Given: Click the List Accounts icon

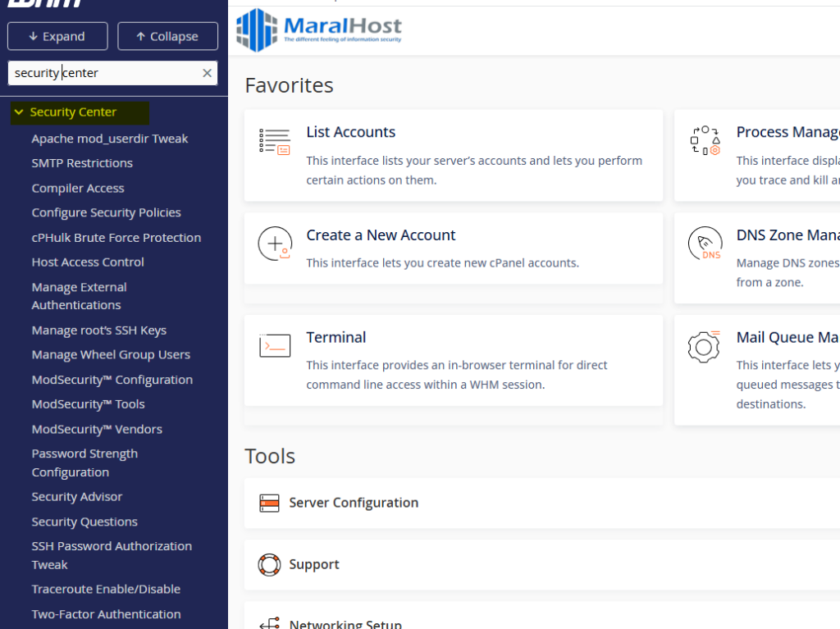Looking at the screenshot, I should point(274,141).
